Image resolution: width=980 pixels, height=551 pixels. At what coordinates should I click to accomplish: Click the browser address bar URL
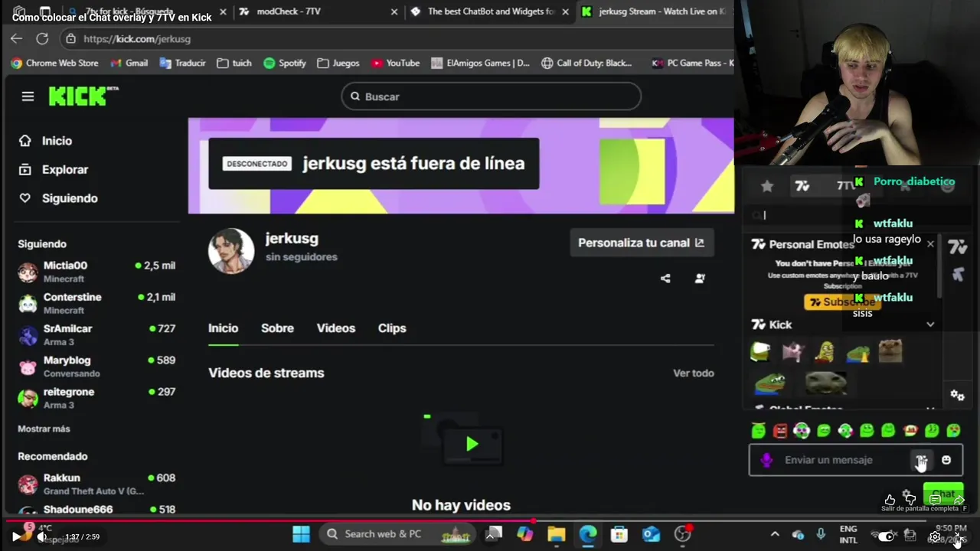(x=137, y=38)
